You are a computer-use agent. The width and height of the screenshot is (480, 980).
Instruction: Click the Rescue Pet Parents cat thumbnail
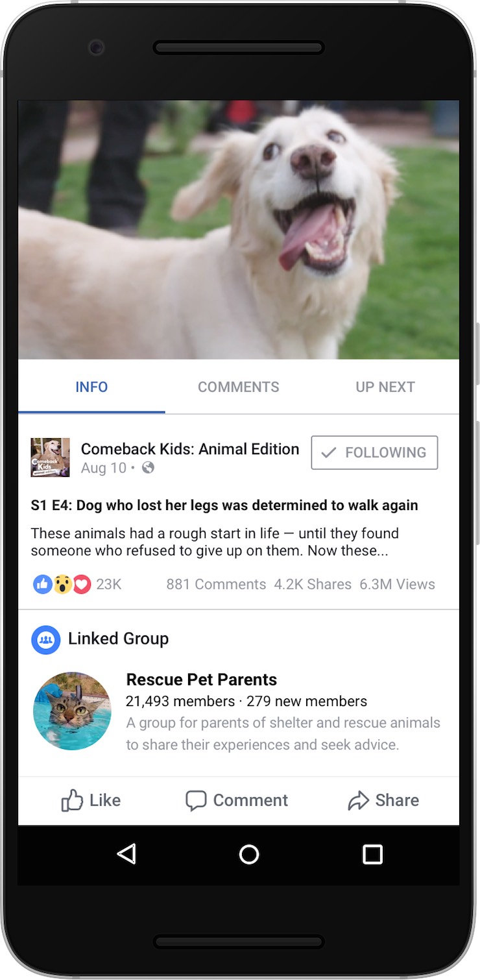pos(72,711)
